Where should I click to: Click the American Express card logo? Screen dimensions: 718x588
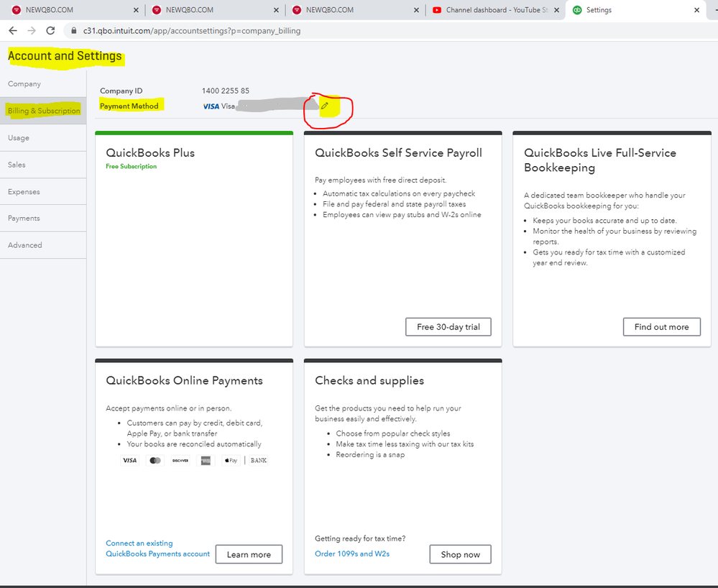click(206, 460)
